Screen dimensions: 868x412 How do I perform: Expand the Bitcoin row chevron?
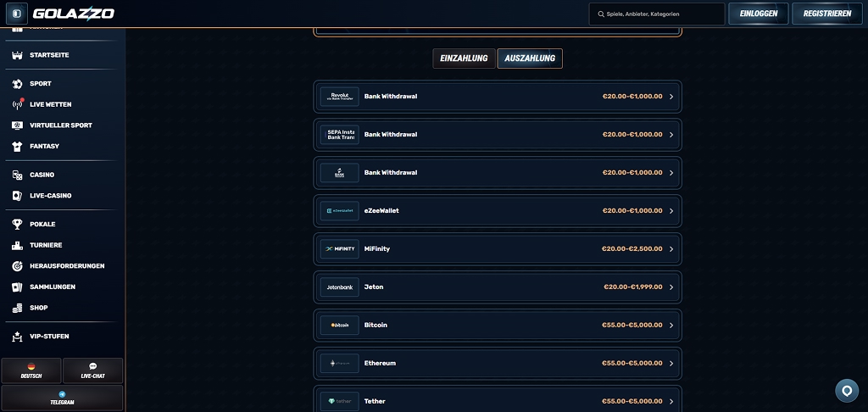(x=671, y=326)
